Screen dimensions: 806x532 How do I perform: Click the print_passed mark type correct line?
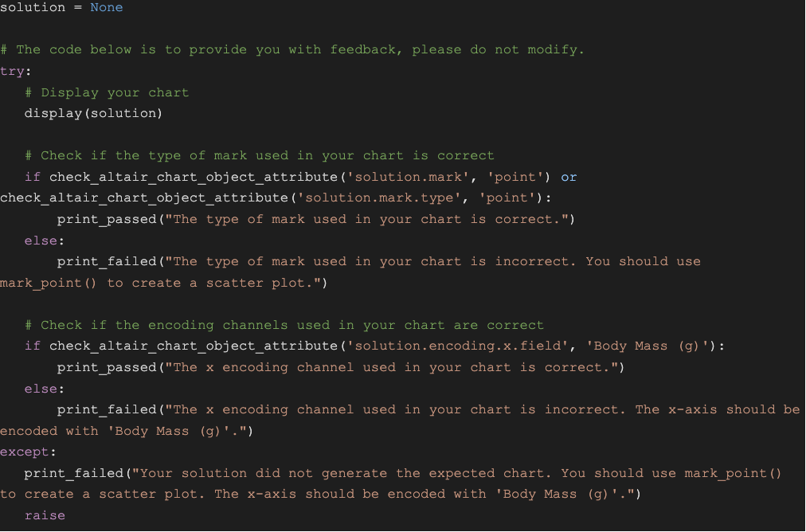point(315,219)
